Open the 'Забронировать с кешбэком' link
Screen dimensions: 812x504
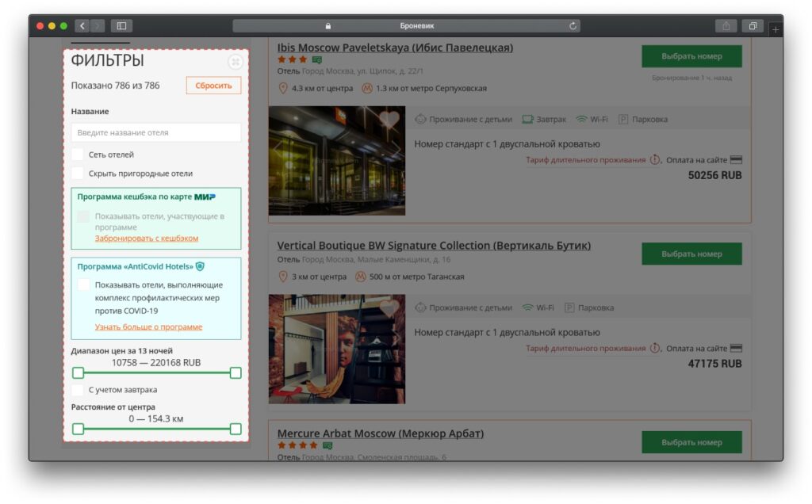(147, 238)
